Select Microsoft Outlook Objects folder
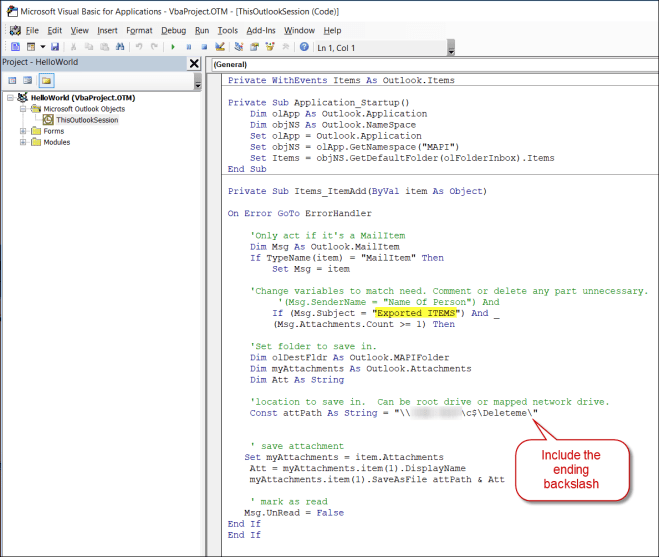Image resolution: width=659 pixels, height=557 pixels. tap(84, 109)
